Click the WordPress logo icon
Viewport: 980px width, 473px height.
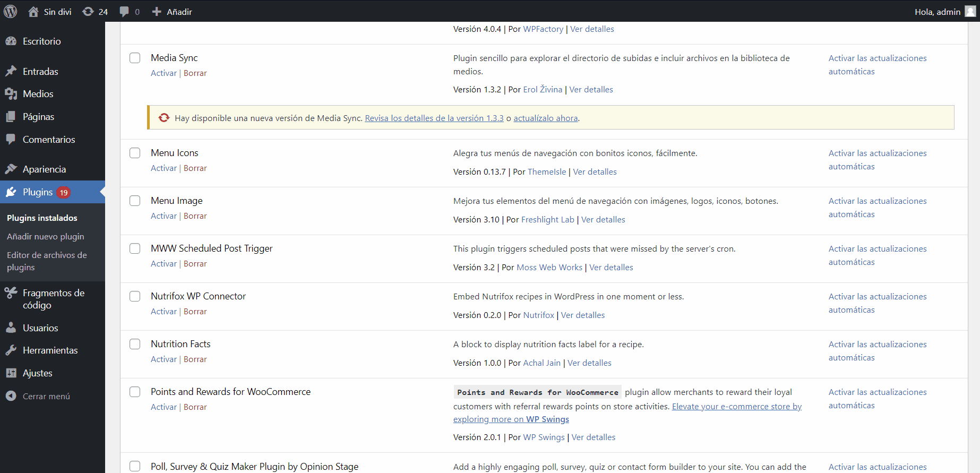click(x=11, y=11)
